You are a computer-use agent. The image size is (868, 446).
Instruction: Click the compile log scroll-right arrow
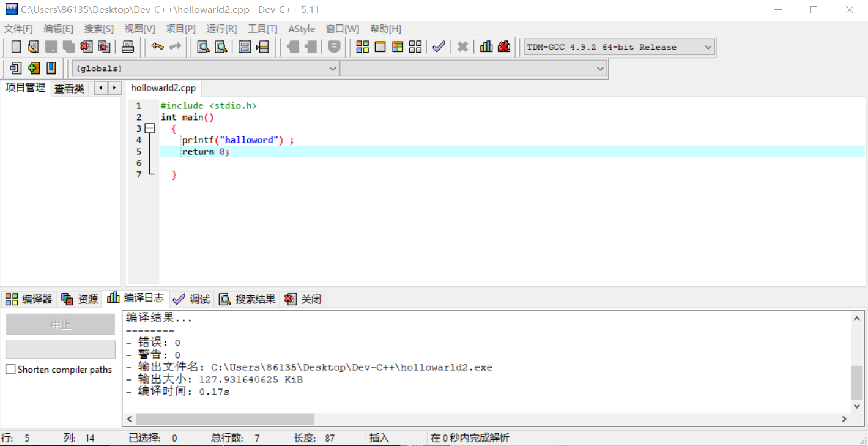(844, 419)
